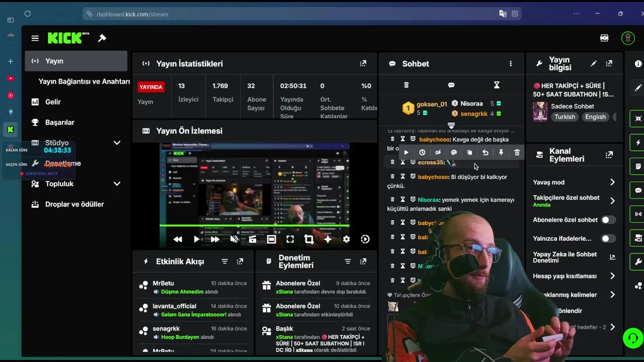Open the user avatar menu in the header
The width and height of the screenshot is (644, 362).
click(x=628, y=38)
